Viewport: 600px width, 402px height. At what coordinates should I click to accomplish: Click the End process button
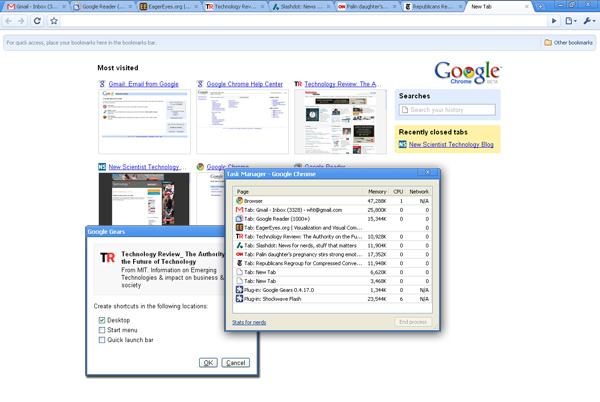click(x=413, y=322)
